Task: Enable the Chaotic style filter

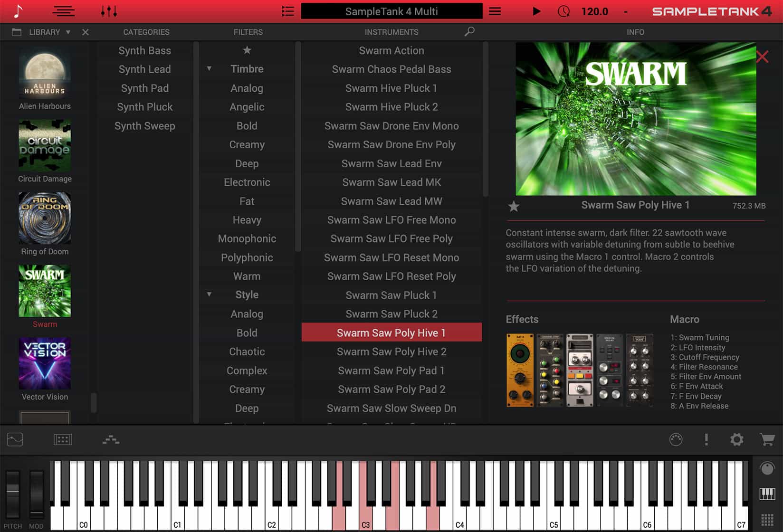Action: (x=247, y=351)
